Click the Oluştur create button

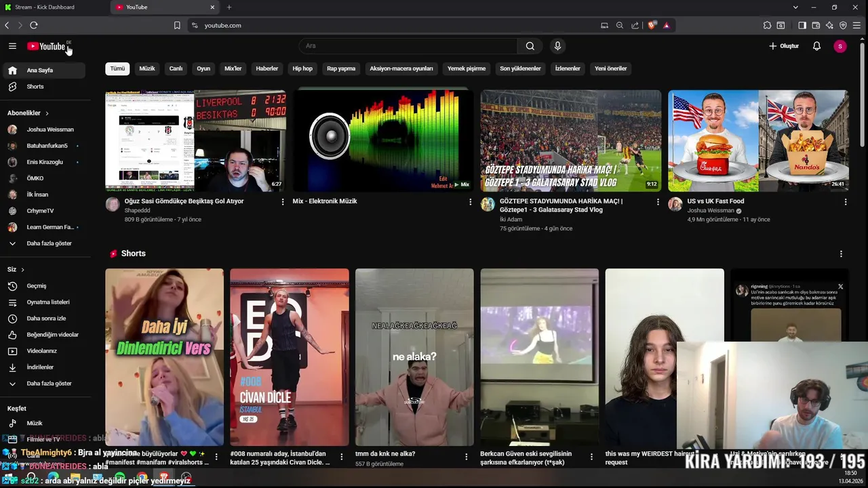coord(784,46)
